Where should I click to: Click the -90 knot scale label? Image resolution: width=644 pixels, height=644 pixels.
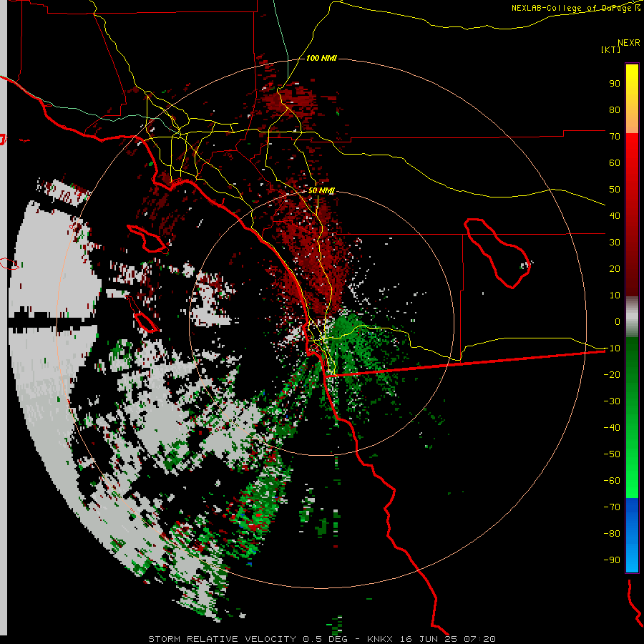612,560
